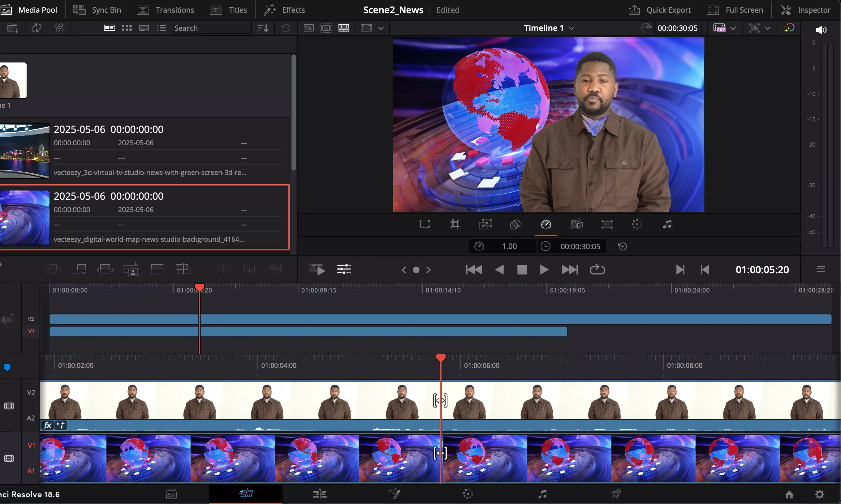Viewport: 841px width, 504px height.
Task: Select the Crop control below the viewer
Action: click(x=455, y=224)
